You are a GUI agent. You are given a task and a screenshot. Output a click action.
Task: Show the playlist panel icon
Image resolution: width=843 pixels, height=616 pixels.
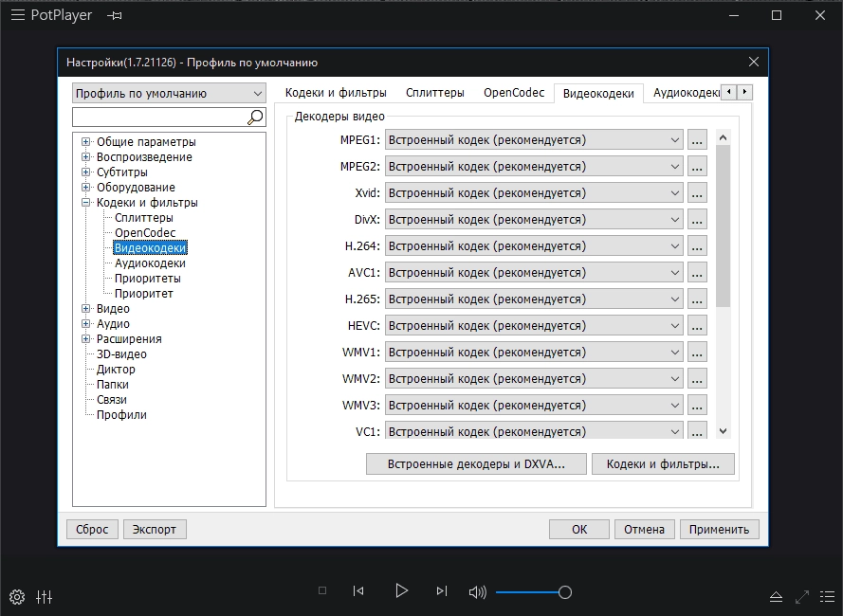[828, 597]
